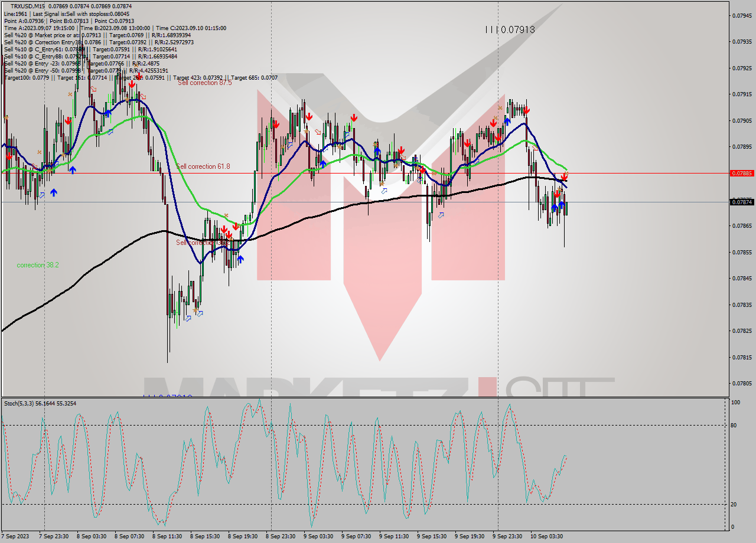Click the 'Sell correction 87.5' label
Image resolution: width=756 pixels, height=543 pixels.
click(x=205, y=83)
